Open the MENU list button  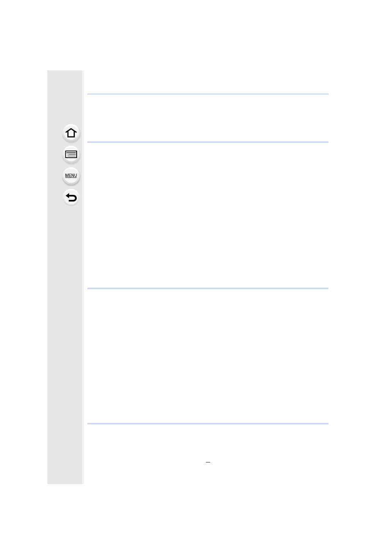(71, 176)
